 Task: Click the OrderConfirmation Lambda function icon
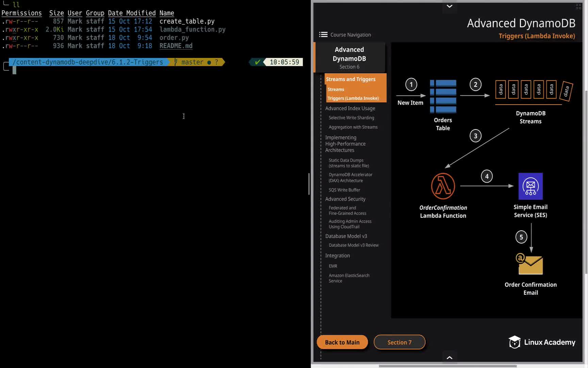point(443,186)
